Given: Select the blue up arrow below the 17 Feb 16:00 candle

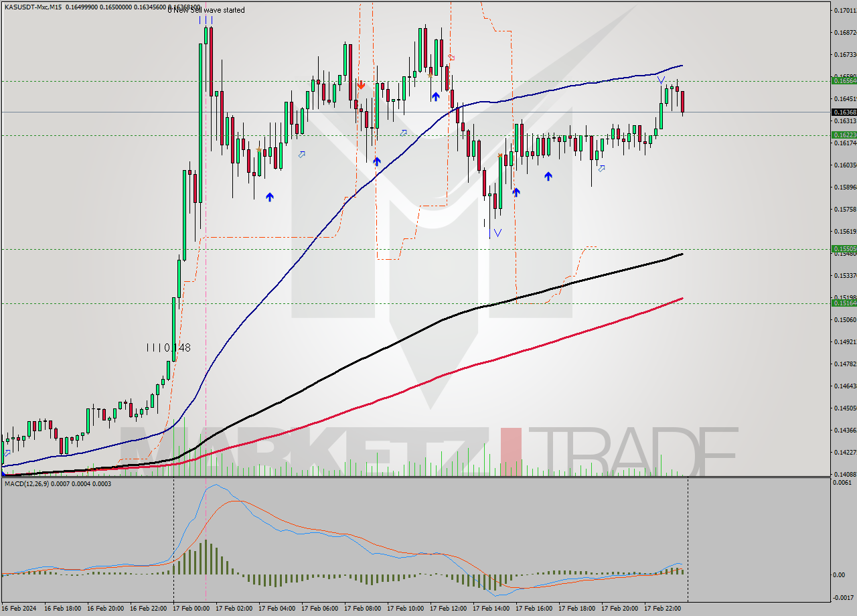Looking at the screenshot, I should click(516, 191).
